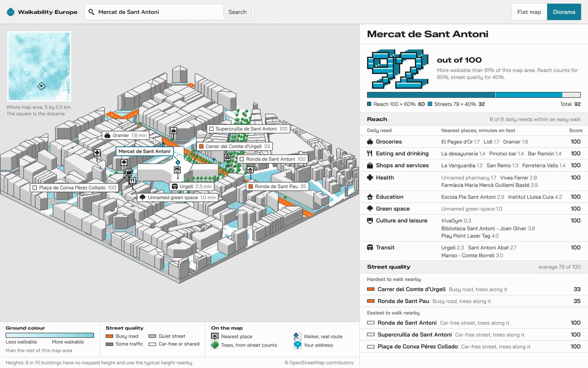This screenshot has width=588, height=368.
Task: Select Plaça de Conxa Pérez Collado in easiest streets
Action: coord(474,346)
